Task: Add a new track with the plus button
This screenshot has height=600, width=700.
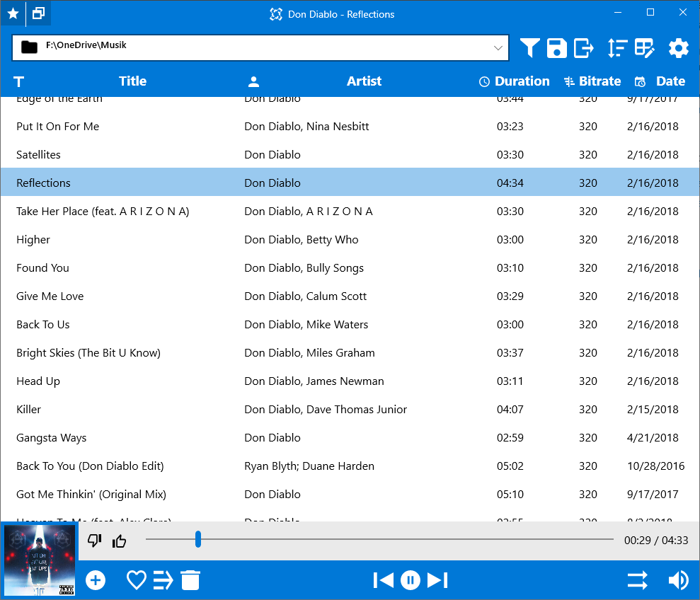Action: pos(96,580)
